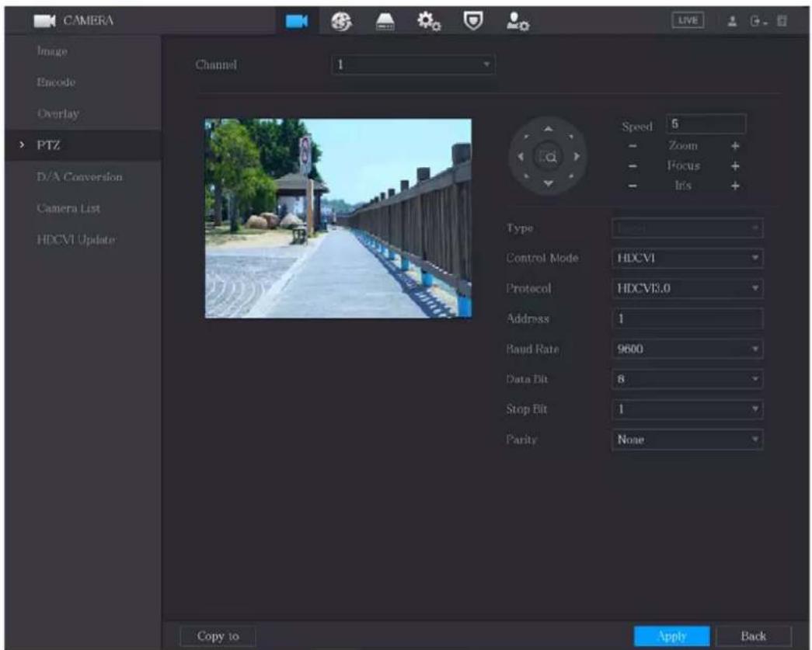Tilt camera up with PTZ up arrow
812x650 pixels.
click(x=549, y=129)
